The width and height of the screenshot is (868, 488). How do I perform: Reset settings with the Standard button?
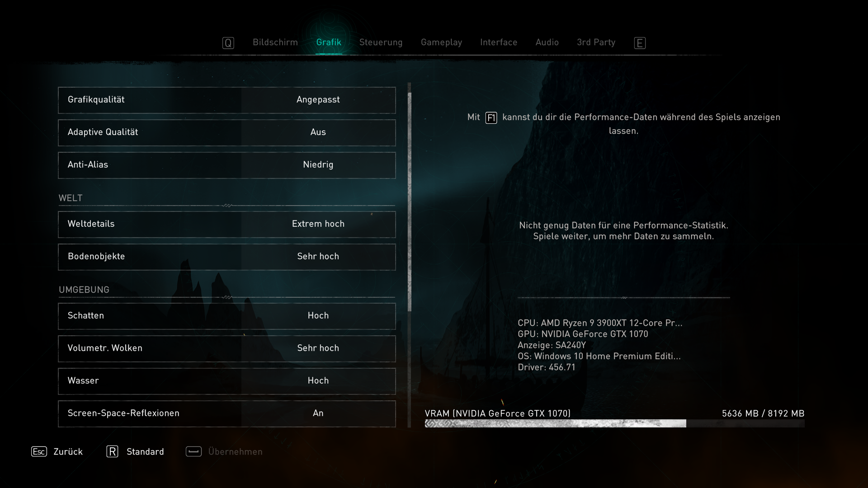(x=145, y=451)
